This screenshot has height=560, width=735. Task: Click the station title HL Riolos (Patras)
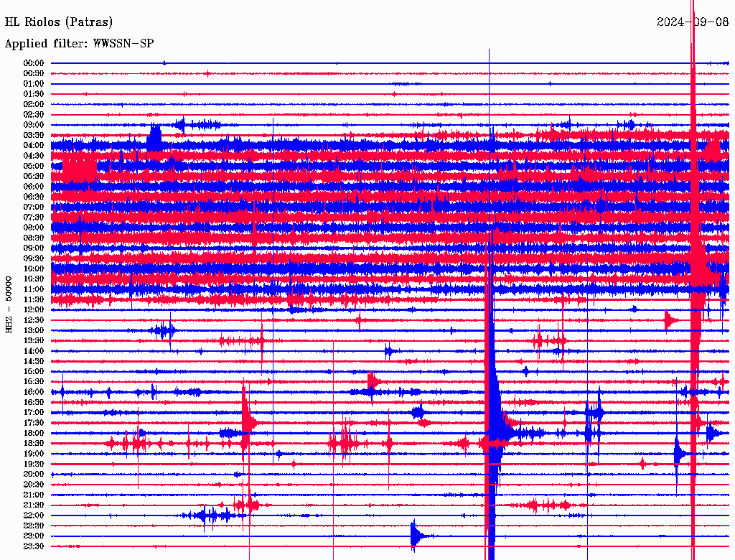[59, 22]
